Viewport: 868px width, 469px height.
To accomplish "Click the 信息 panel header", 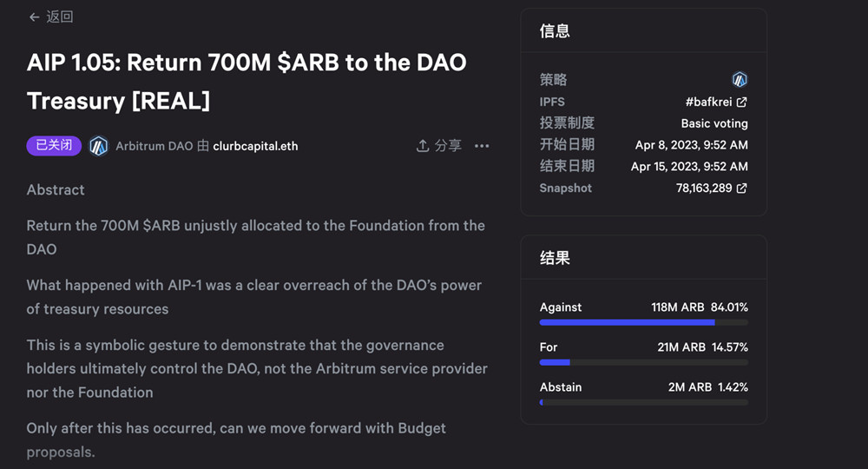I will 555,31.
